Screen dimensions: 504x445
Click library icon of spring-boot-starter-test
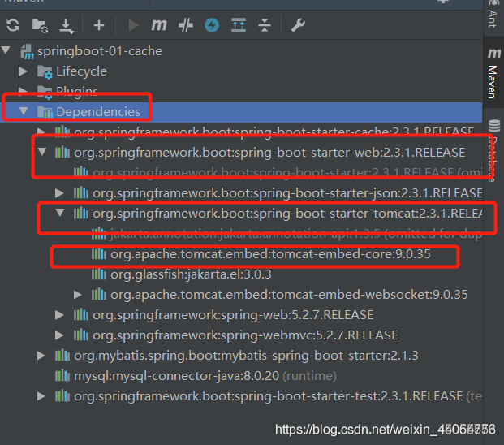coord(62,395)
